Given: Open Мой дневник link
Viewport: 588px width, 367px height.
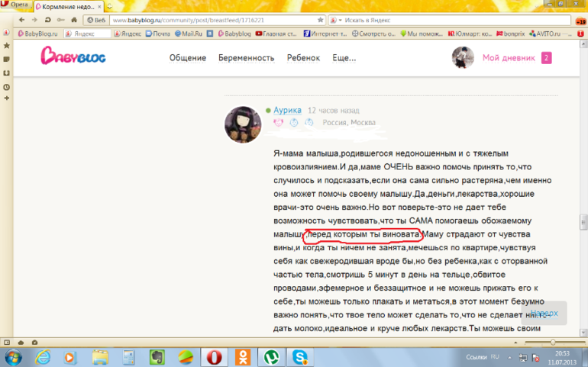Looking at the screenshot, I should click(509, 58).
